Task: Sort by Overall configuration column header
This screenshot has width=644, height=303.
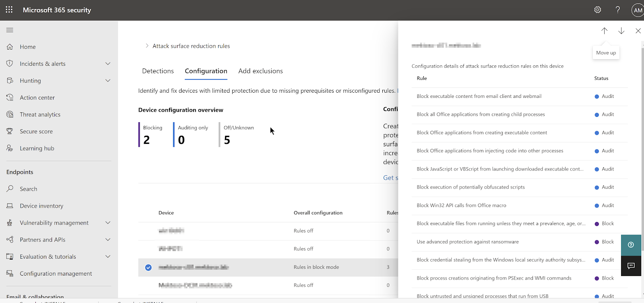Action: coord(318,213)
